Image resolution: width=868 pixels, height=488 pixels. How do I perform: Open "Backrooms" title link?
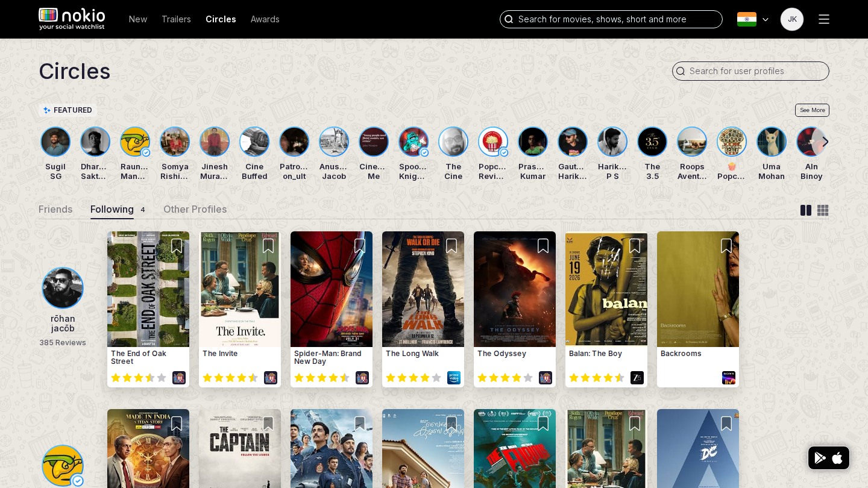681,354
